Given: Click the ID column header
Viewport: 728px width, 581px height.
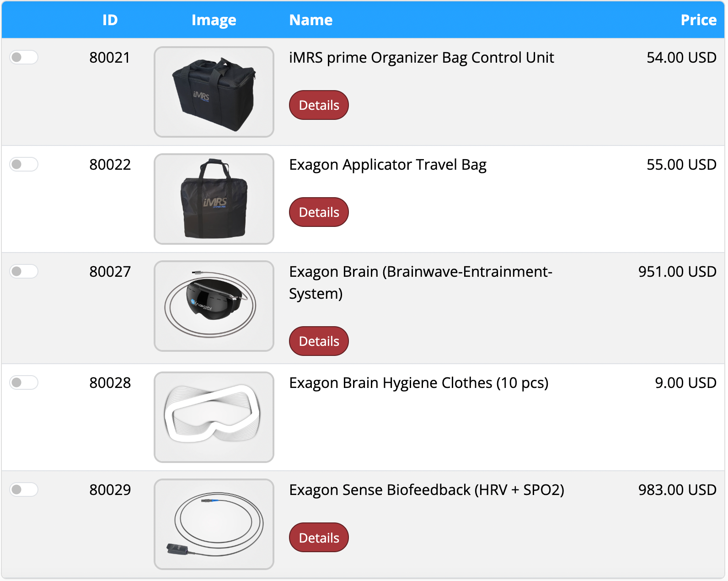Looking at the screenshot, I should tap(110, 20).
